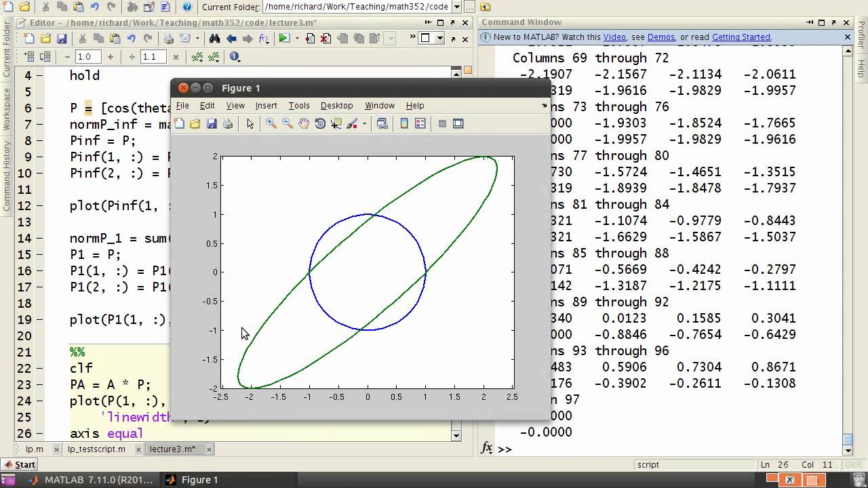
Task: Open Tools menu in Figure 1
Action: click(x=299, y=106)
